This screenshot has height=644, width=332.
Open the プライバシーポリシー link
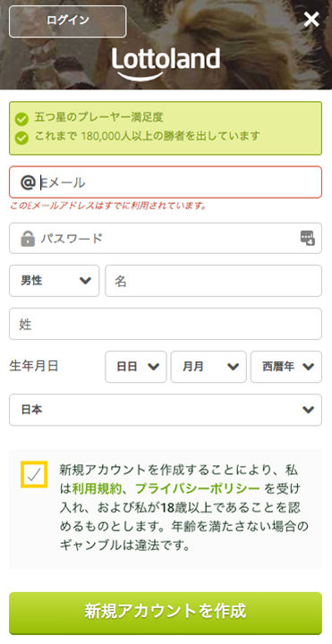point(197,488)
